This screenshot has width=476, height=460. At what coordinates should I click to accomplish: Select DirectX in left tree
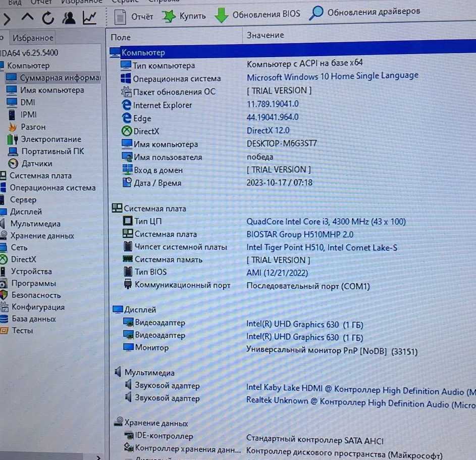click(x=18, y=260)
